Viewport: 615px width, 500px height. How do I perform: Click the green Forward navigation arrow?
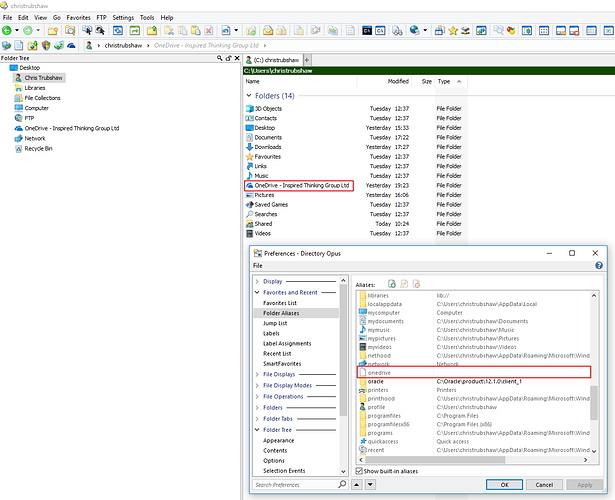click(27, 30)
